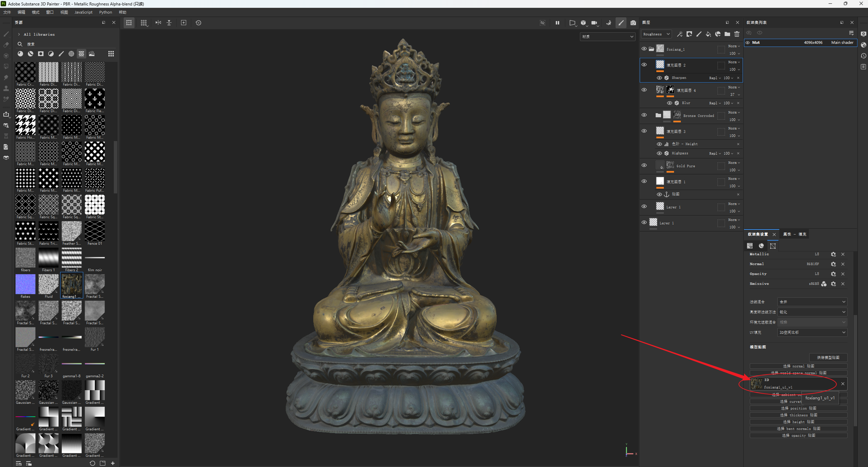
Task: Hide the Bronze Corroded layer
Action: point(644,115)
